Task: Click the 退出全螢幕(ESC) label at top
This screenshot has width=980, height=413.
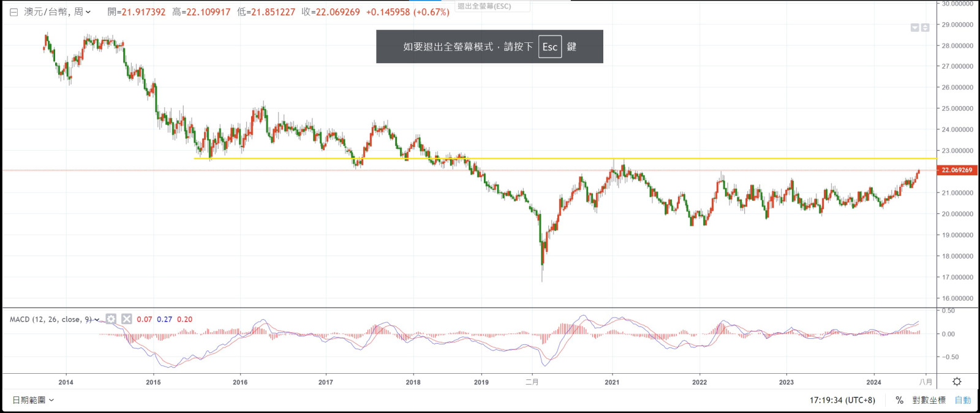Action: (484, 6)
